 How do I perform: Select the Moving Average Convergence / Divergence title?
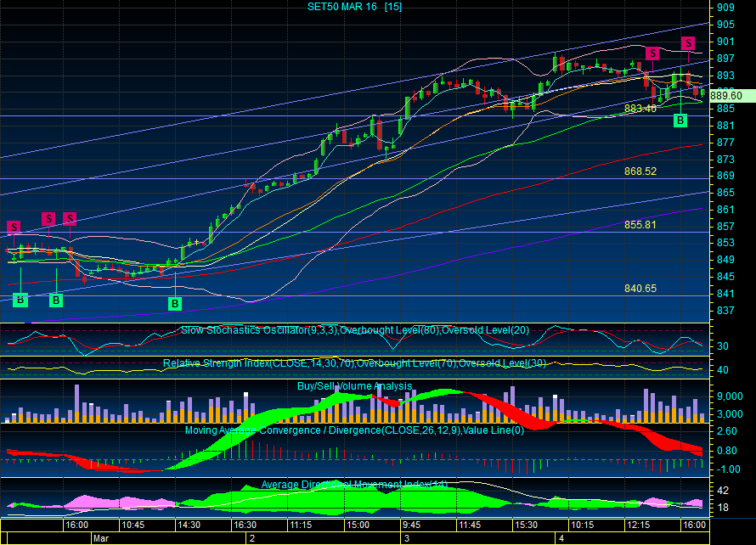click(354, 430)
